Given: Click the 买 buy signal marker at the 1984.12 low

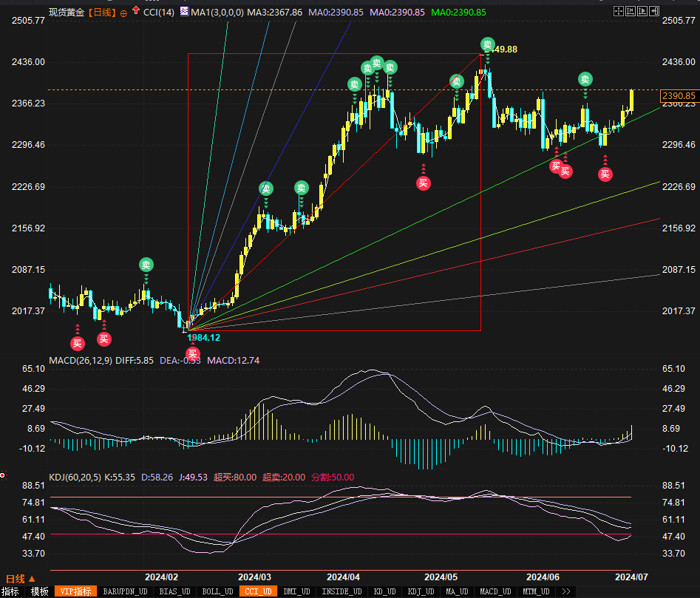Looking at the screenshot, I should tap(193, 353).
